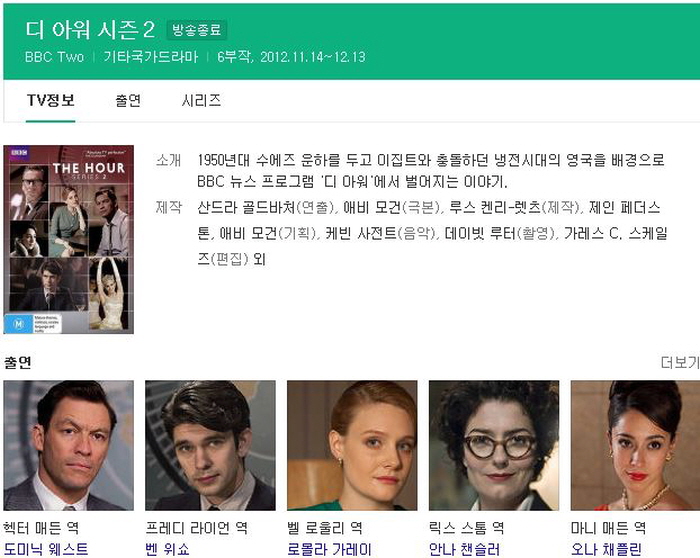
Task: Click 기타국가드라마 genre text
Action: click(x=151, y=57)
